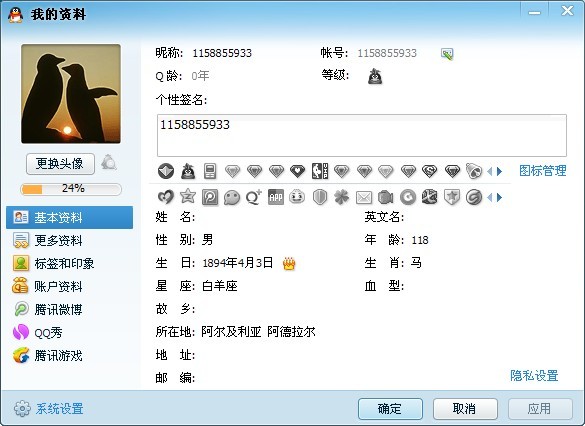Screen dimensions: 585x426
Task: Click the star shield badge icon
Action: pos(451,197)
